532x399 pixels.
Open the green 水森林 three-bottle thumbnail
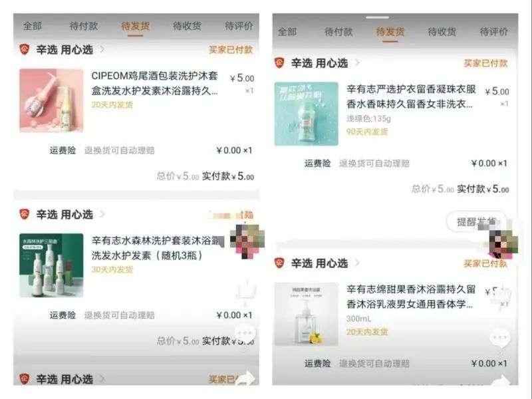point(51,265)
